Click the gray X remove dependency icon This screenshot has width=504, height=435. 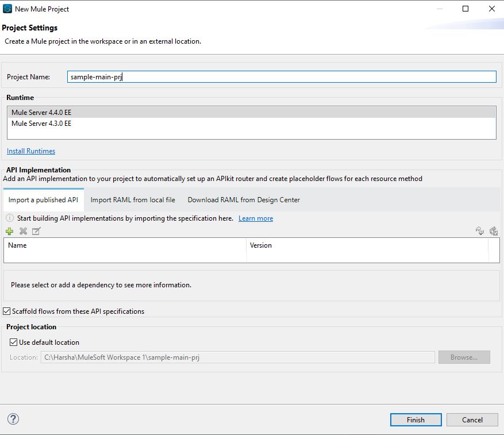tap(23, 231)
